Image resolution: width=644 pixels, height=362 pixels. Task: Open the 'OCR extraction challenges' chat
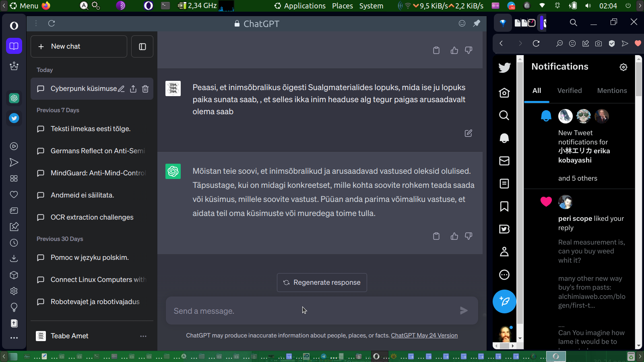point(92,218)
